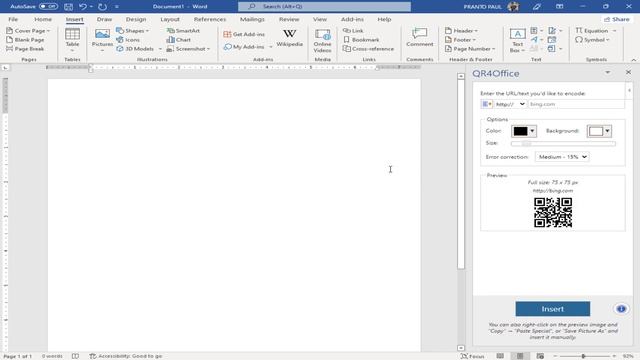Switch to the Draw tab
640x360 pixels.
[x=104, y=19]
